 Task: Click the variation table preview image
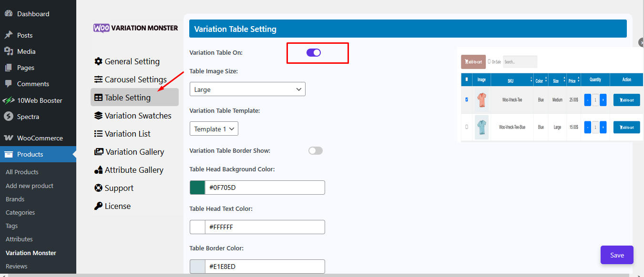551,94
